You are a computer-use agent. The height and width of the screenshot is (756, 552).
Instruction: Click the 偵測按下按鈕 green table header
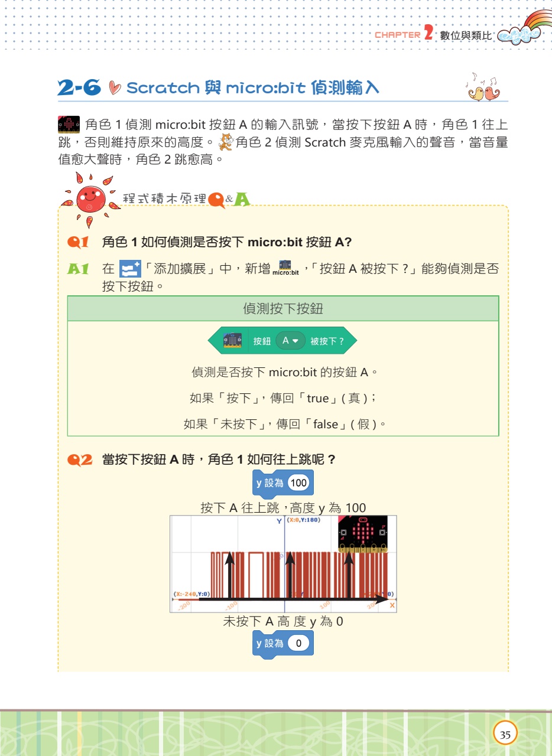[x=283, y=309]
